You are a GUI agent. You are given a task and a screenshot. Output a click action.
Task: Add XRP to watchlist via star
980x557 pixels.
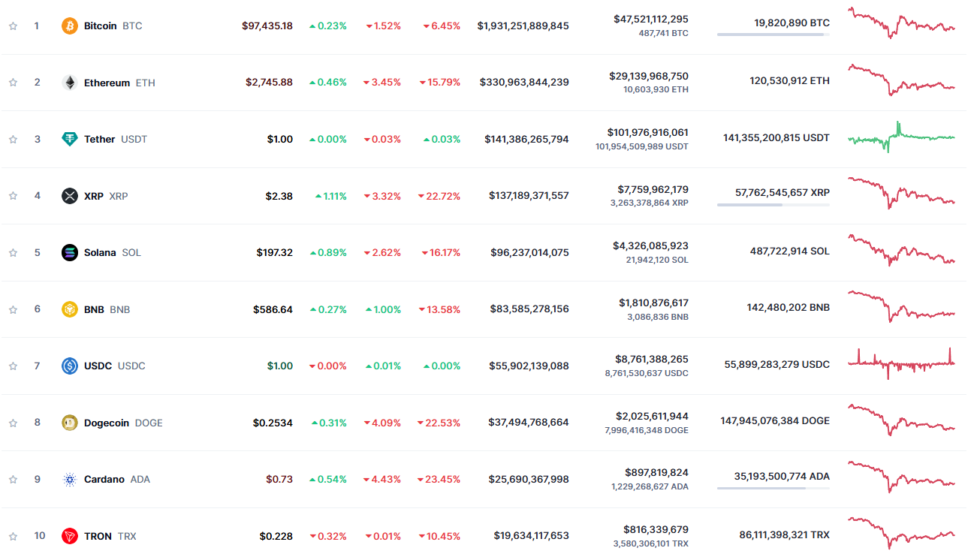(x=13, y=196)
